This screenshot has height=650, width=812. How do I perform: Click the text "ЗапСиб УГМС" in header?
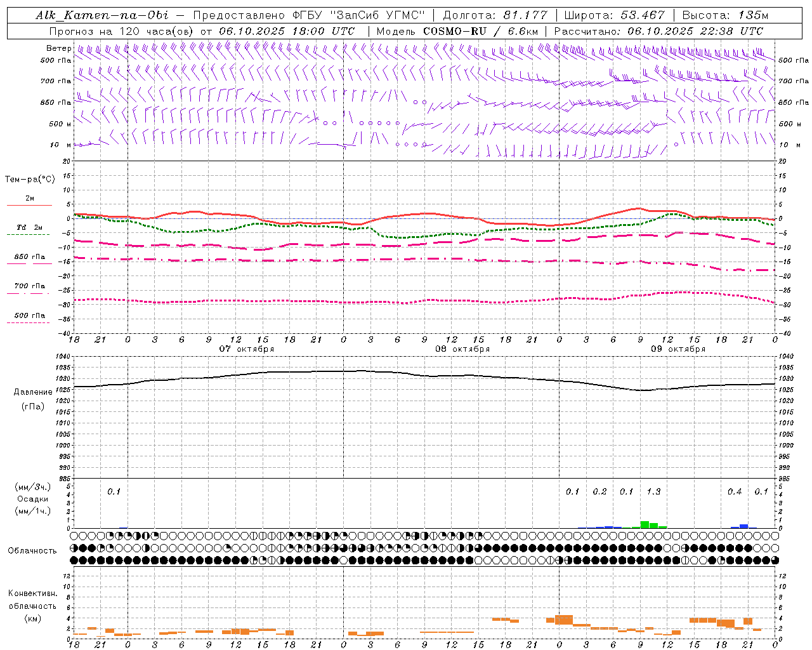tap(379, 15)
